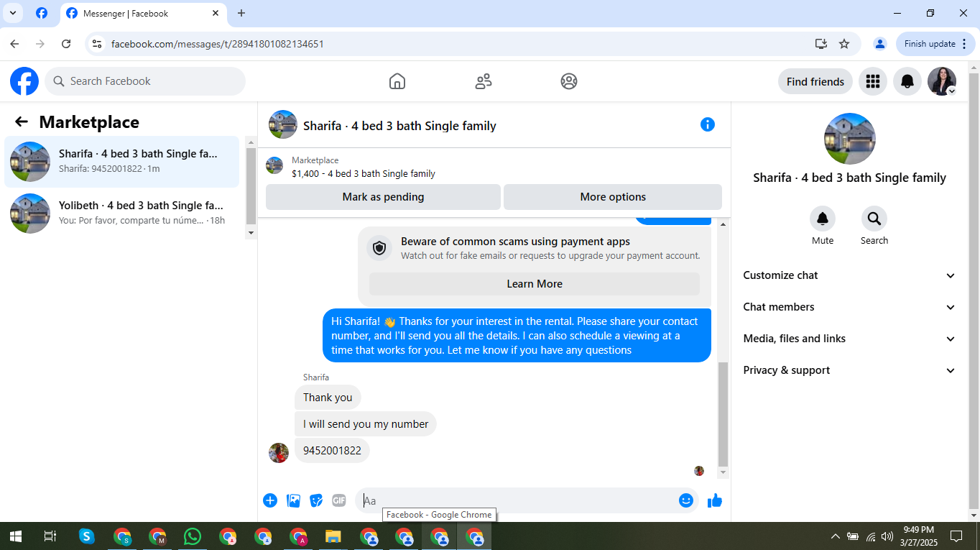Reload the current page

[66, 44]
